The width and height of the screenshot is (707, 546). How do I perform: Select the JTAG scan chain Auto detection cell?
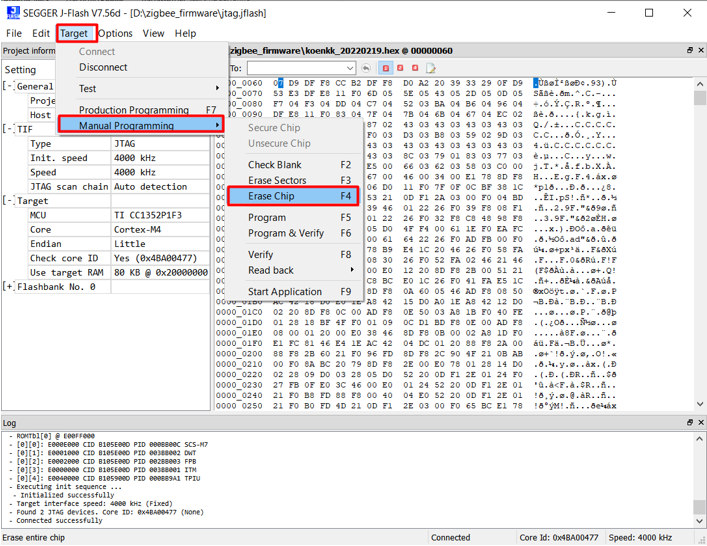(x=160, y=186)
